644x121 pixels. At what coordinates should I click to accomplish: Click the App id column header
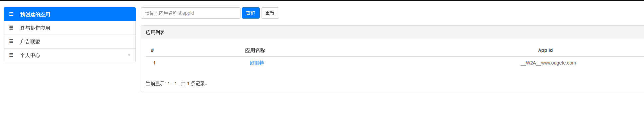tap(546, 50)
